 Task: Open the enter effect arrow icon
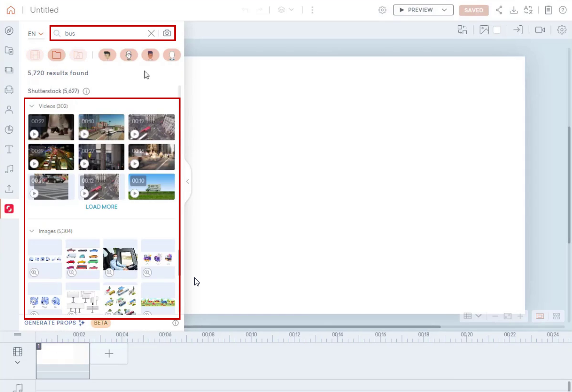(518, 30)
